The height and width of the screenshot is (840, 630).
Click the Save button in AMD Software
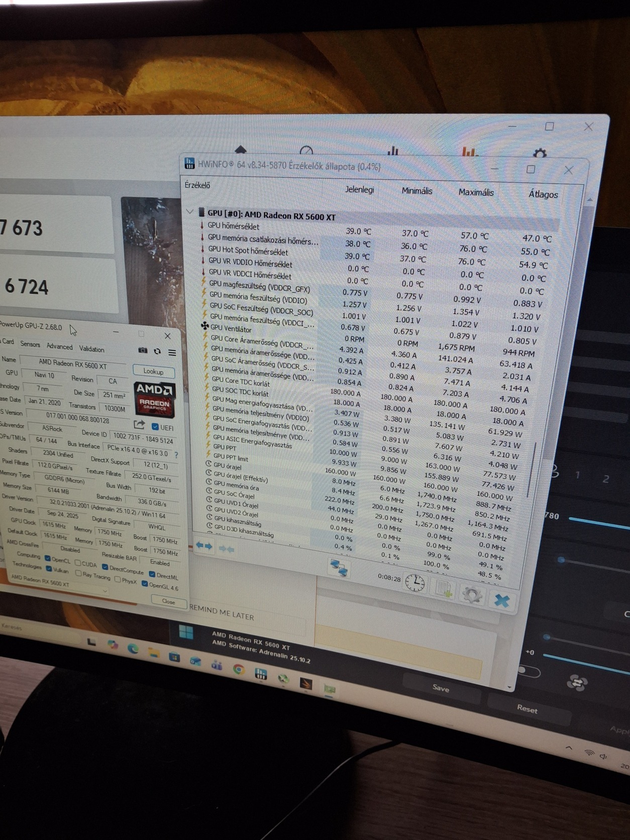(441, 688)
